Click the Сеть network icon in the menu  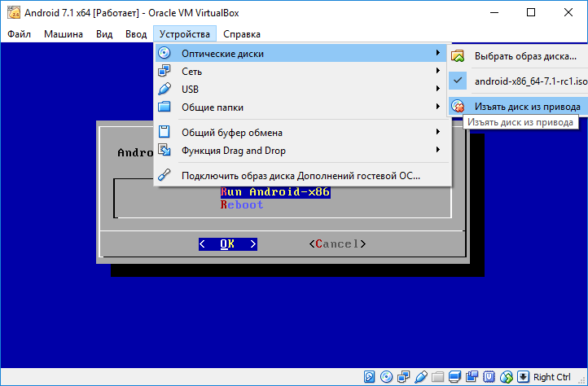tap(165, 71)
